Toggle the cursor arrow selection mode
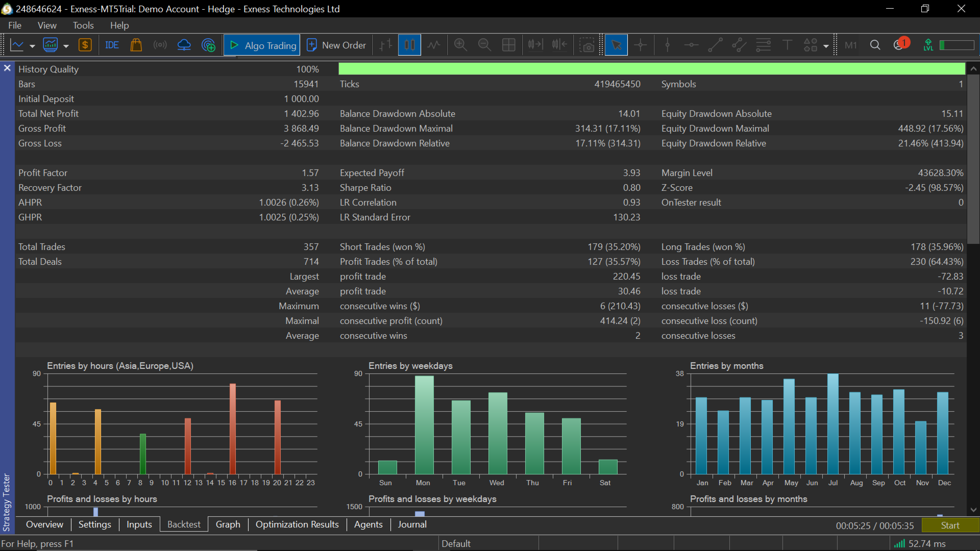This screenshot has width=980, height=551. [616, 45]
